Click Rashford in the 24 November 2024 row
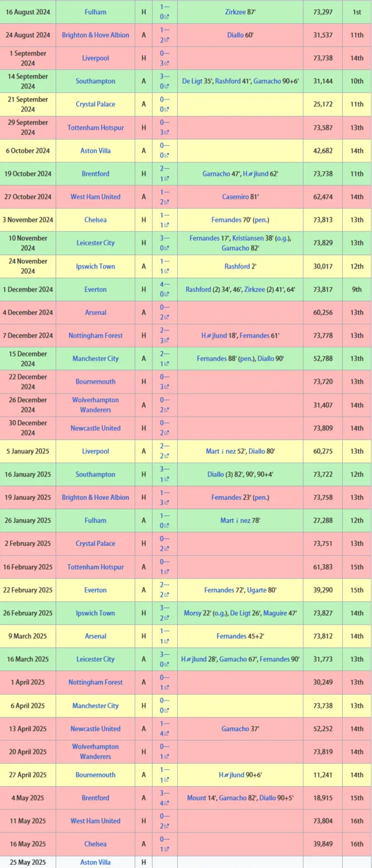Screen dimensions: 372x868 (237, 266)
